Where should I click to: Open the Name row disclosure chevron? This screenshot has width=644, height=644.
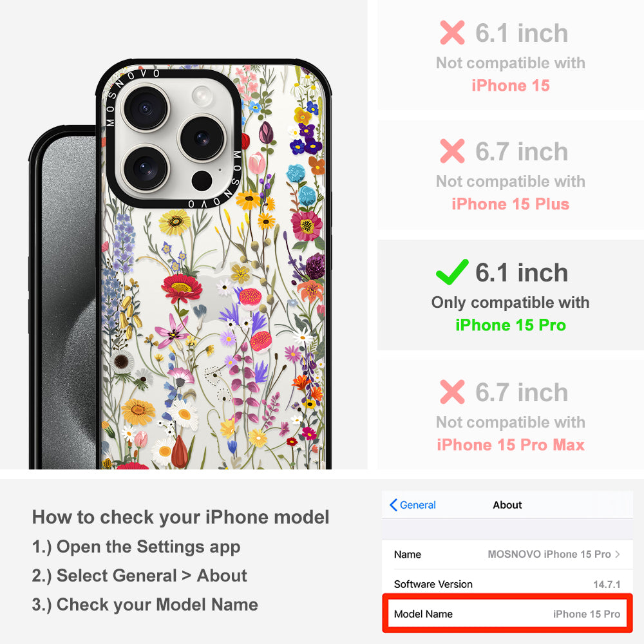click(618, 554)
